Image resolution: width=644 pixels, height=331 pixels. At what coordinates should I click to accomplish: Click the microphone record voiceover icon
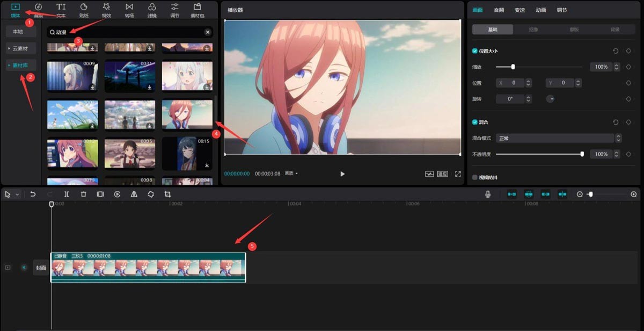point(488,194)
